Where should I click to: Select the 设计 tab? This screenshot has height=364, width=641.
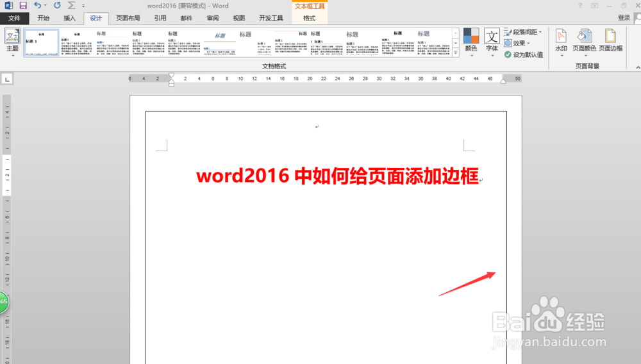96,18
